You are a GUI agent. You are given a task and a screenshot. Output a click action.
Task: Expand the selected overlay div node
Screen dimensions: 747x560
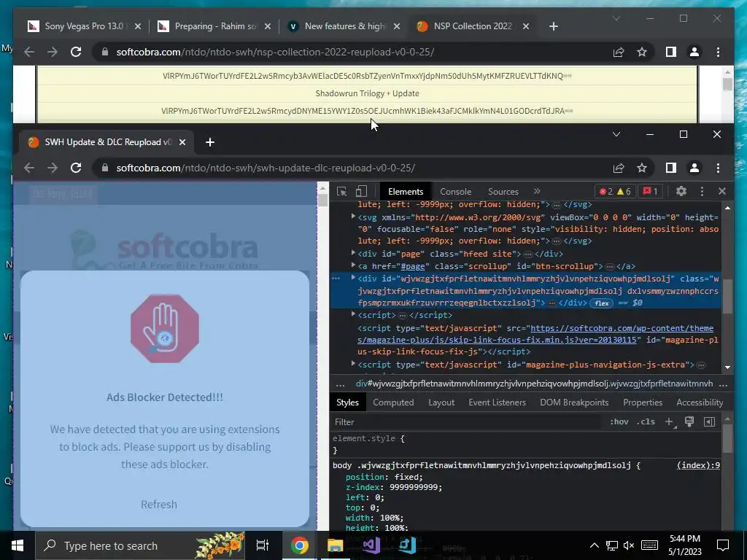tap(353, 278)
